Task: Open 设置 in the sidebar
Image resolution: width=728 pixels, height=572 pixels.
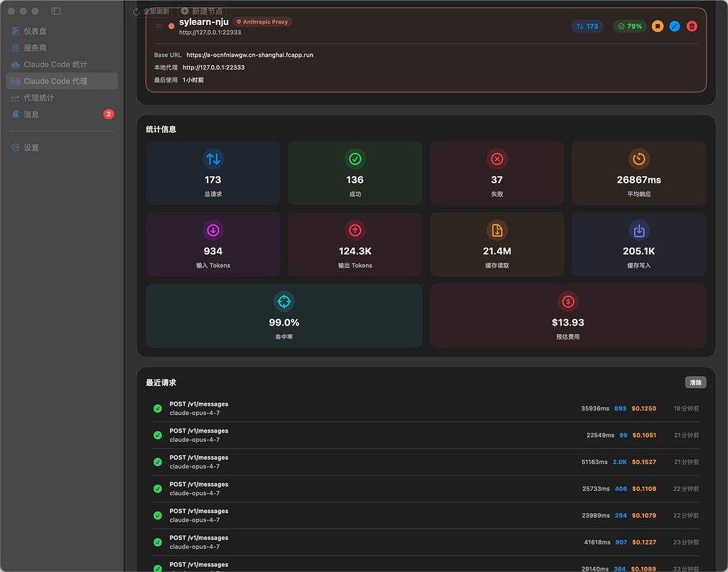Action: [x=62, y=148]
